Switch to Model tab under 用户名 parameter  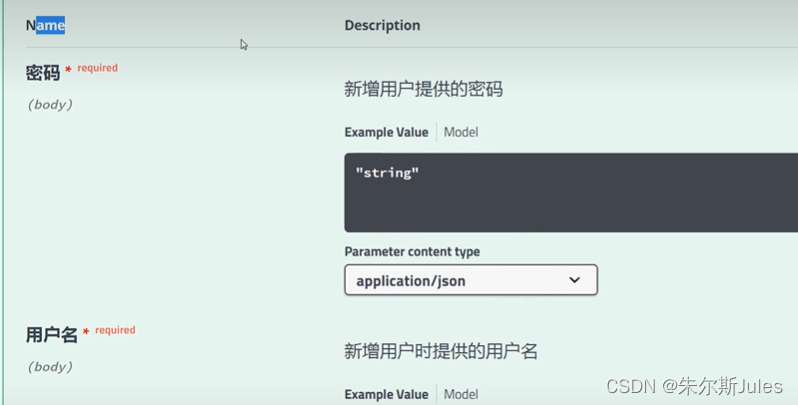click(x=461, y=394)
